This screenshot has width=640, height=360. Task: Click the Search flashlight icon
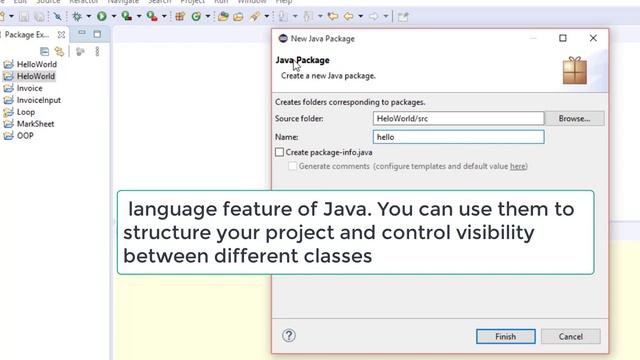[255, 16]
